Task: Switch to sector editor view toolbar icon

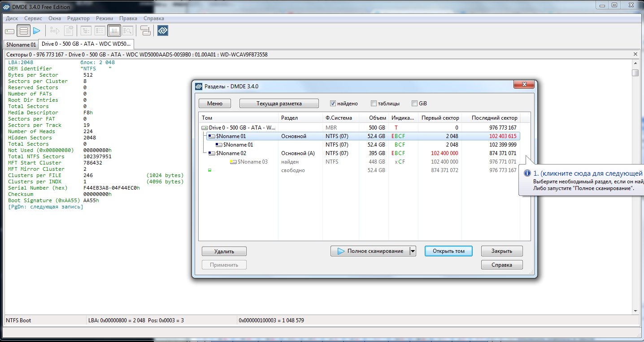Action: tap(114, 31)
